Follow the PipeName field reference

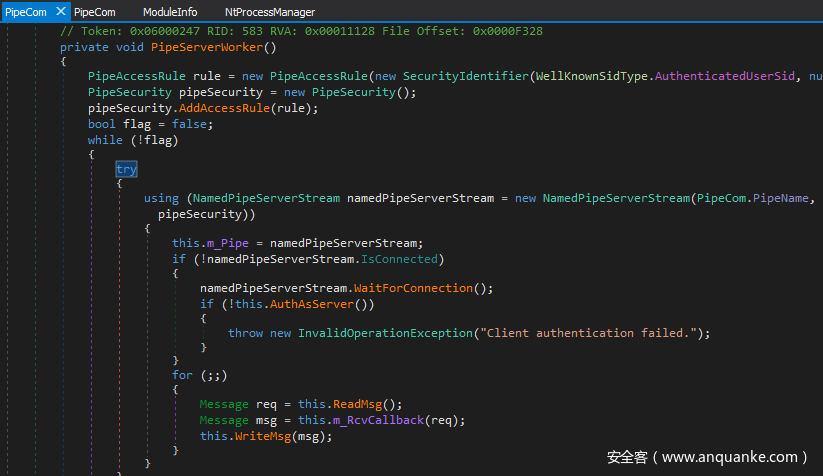[782, 198]
